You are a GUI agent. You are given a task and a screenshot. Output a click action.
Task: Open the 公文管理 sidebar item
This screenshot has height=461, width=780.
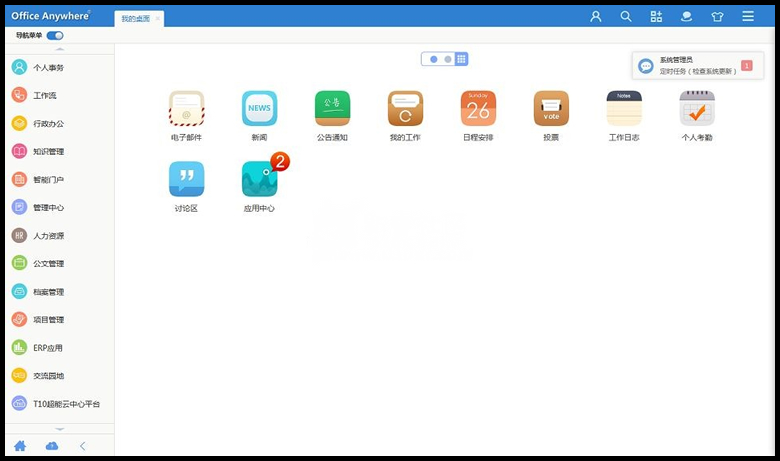point(60,263)
